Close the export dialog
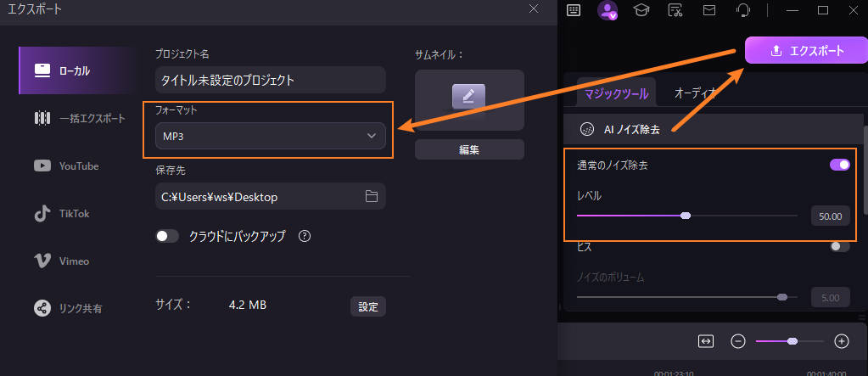Image resolution: width=868 pixels, height=376 pixels. coord(534,8)
